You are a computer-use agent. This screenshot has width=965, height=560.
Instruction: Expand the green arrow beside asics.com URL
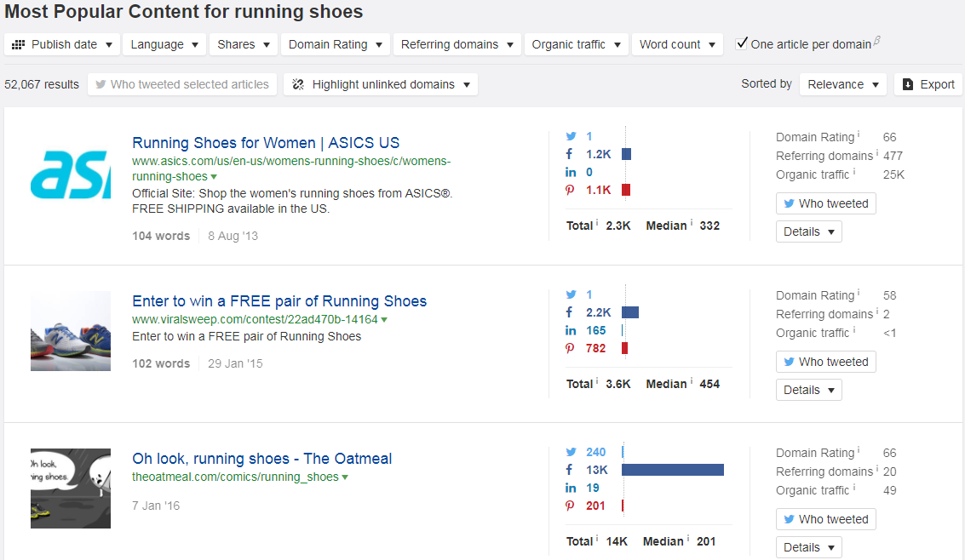click(x=214, y=177)
